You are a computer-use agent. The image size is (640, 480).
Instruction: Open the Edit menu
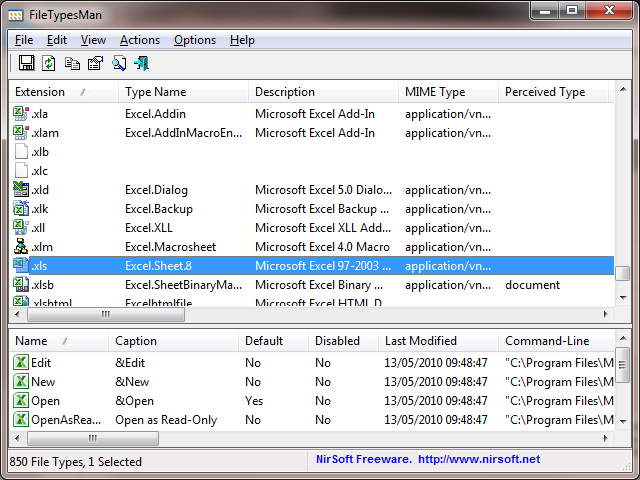coord(56,40)
